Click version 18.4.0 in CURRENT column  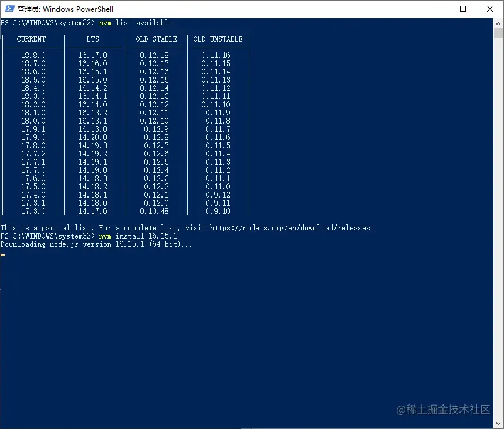[x=33, y=88]
